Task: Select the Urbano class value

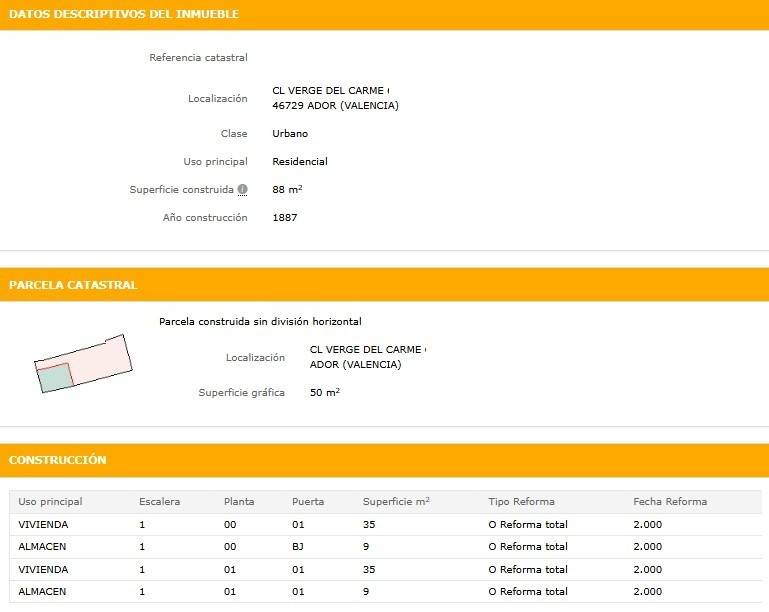Action: pos(290,134)
